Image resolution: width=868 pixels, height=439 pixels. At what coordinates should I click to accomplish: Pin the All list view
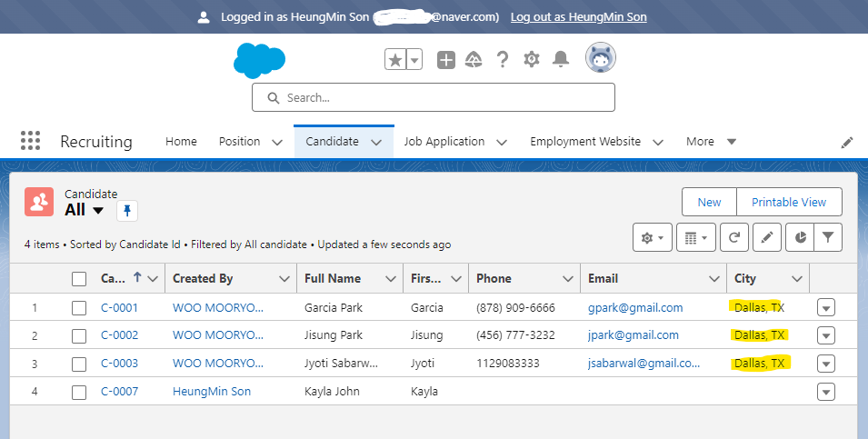point(127,211)
